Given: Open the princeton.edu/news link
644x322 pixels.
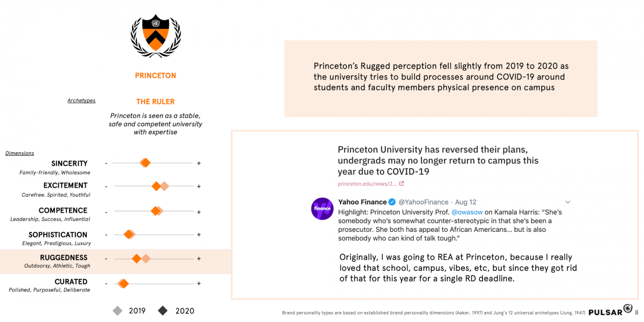Looking at the screenshot, I should (x=367, y=184).
